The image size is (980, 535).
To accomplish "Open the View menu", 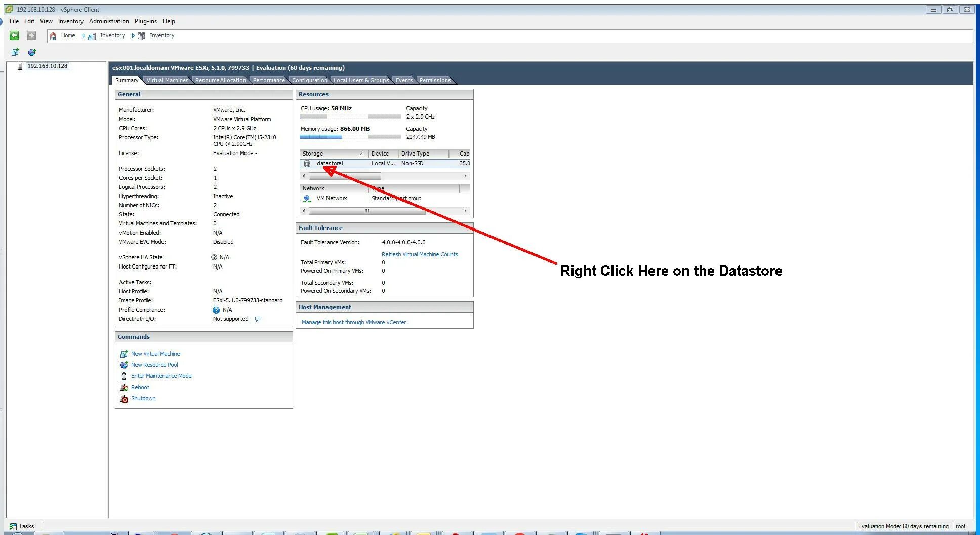I will coord(46,21).
